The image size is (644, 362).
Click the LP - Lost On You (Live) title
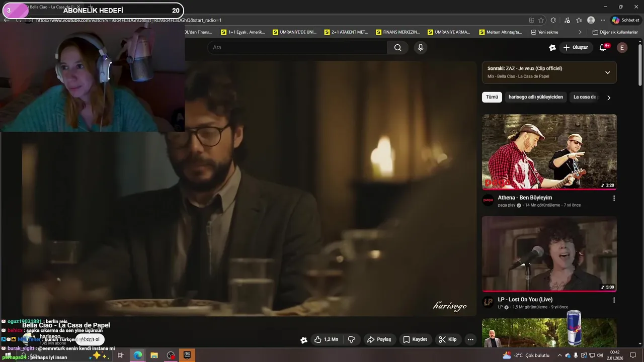525,300
